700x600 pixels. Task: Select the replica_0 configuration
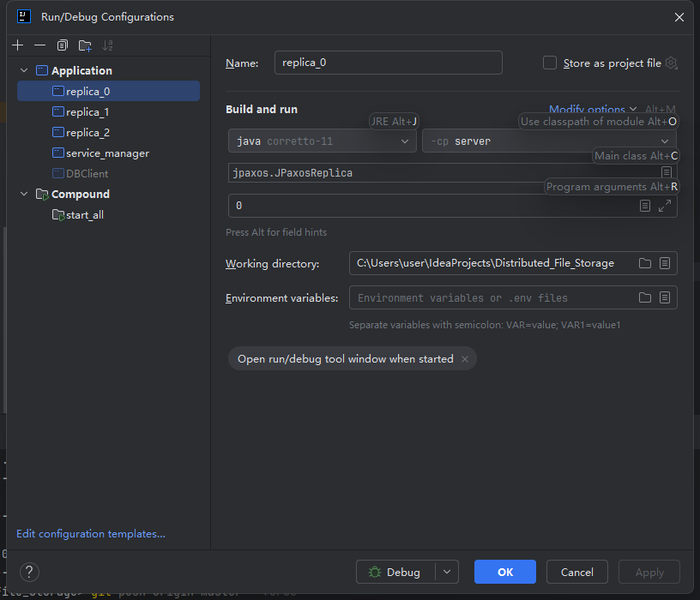pyautogui.click(x=108, y=91)
